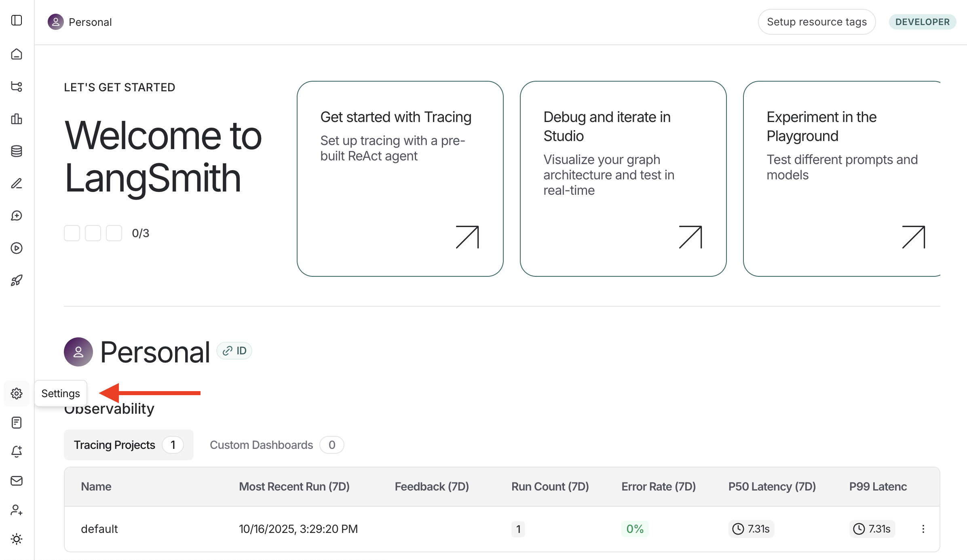Open the Documentation page sidebar icon

tap(17, 423)
